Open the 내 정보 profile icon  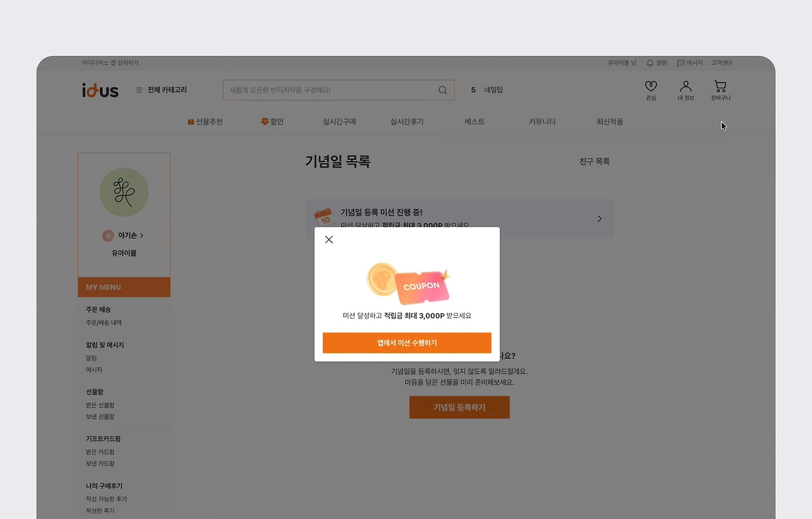tap(686, 90)
